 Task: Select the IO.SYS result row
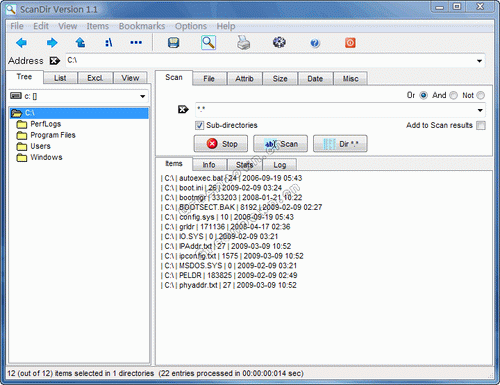pos(219,236)
